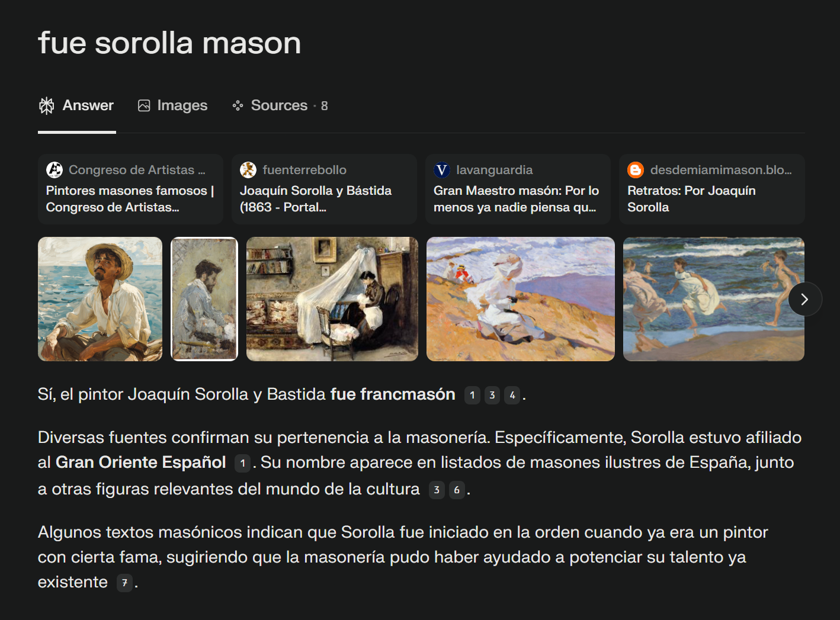
Task: Open 'Joaquín Sorolla y Bástida' source card
Action: [323, 198]
